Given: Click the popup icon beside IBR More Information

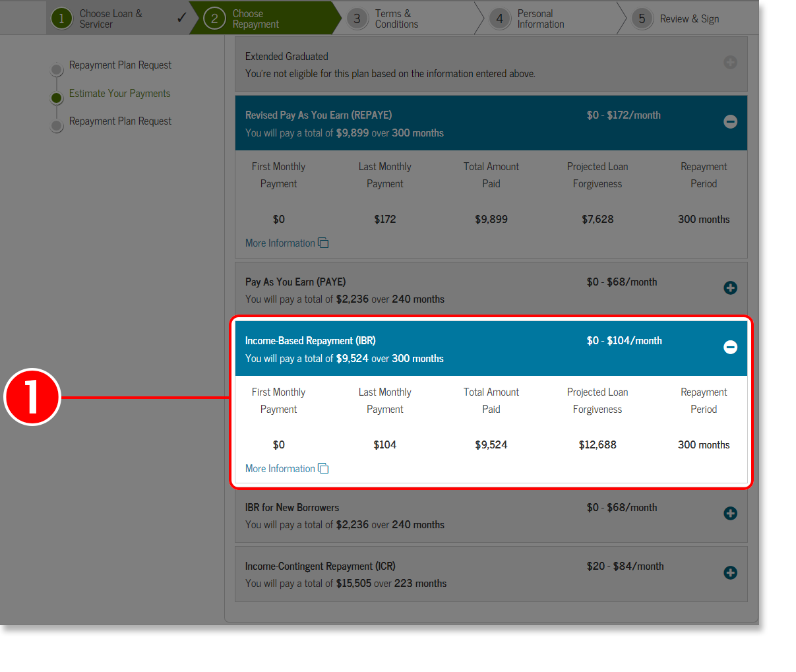Looking at the screenshot, I should 323,468.
